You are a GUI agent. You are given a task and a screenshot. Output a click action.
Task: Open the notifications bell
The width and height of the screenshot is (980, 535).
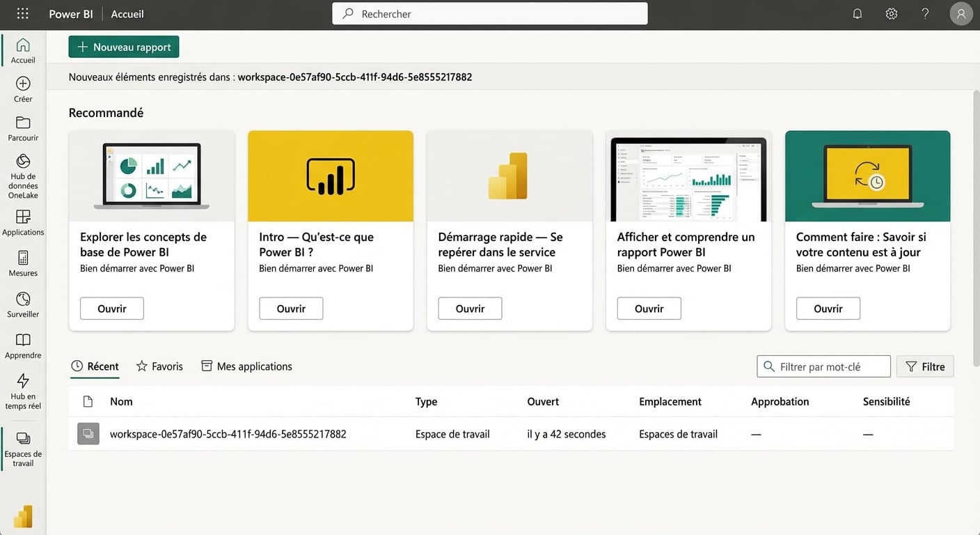857,13
